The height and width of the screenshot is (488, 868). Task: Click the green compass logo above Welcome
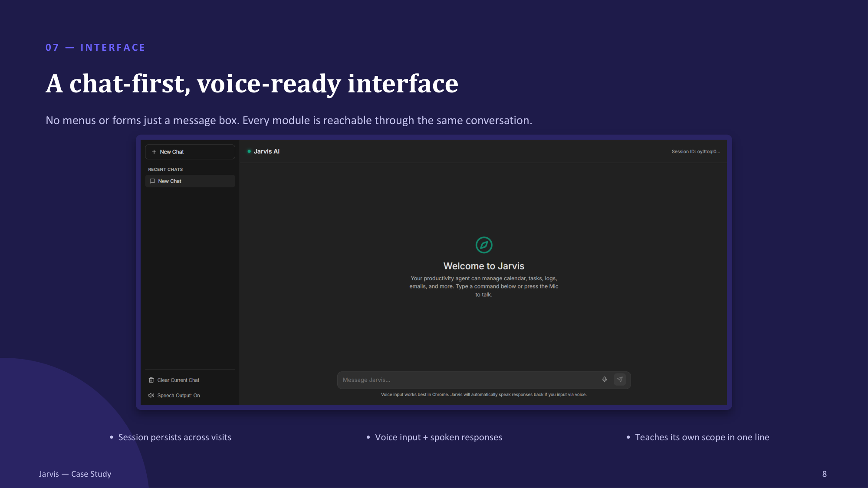pos(484,245)
